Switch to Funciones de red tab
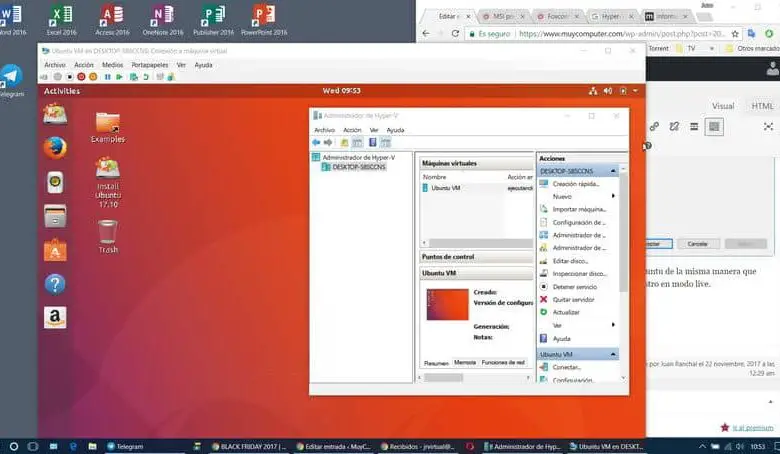The height and width of the screenshot is (454, 780). (503, 363)
